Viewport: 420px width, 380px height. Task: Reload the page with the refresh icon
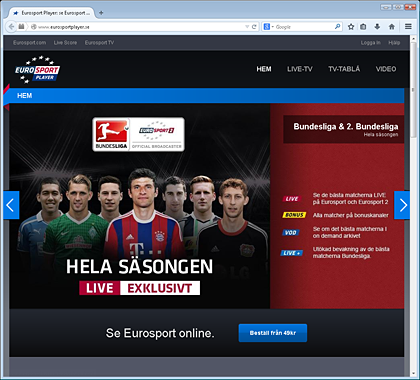[254, 27]
